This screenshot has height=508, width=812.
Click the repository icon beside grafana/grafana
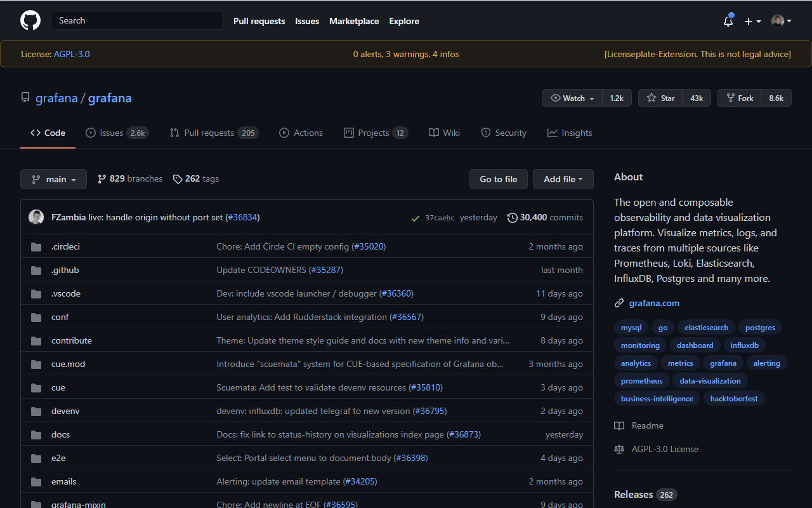[x=25, y=98]
